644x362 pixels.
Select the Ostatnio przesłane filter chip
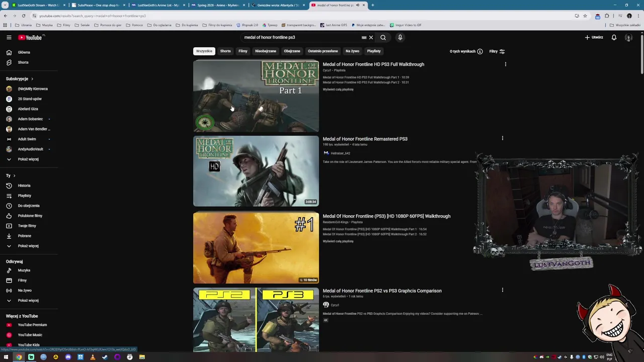click(x=323, y=51)
